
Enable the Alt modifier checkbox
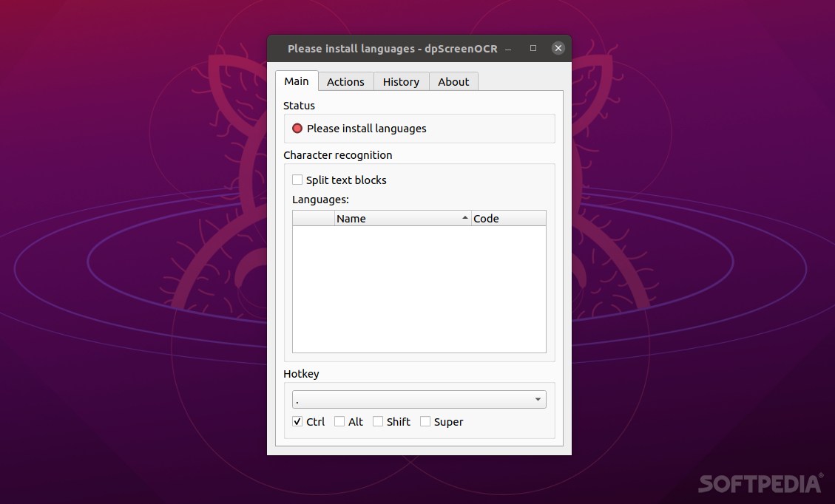tap(339, 421)
